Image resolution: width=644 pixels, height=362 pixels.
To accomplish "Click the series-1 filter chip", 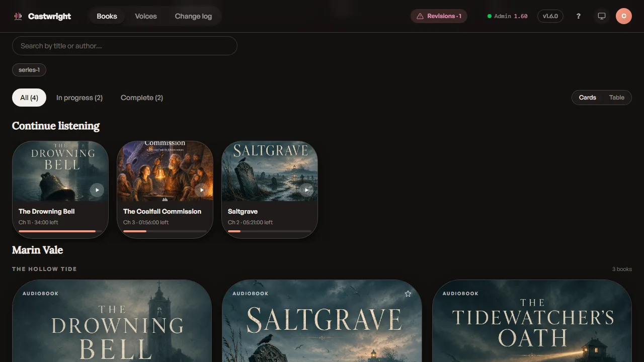I will click(29, 70).
